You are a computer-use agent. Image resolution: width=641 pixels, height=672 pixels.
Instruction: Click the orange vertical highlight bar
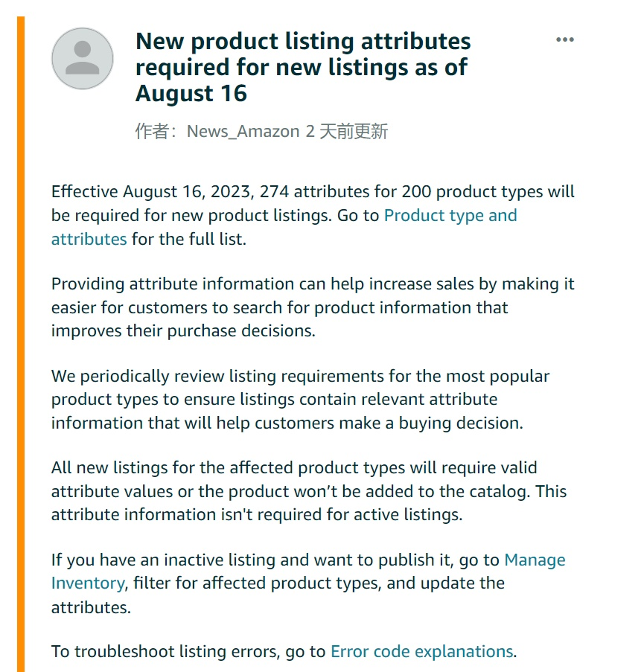coord(21,344)
